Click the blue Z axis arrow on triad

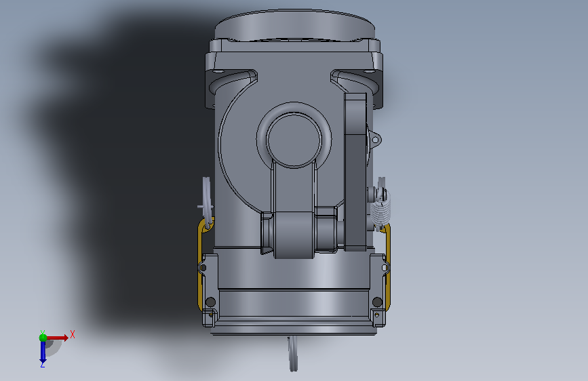(43, 353)
